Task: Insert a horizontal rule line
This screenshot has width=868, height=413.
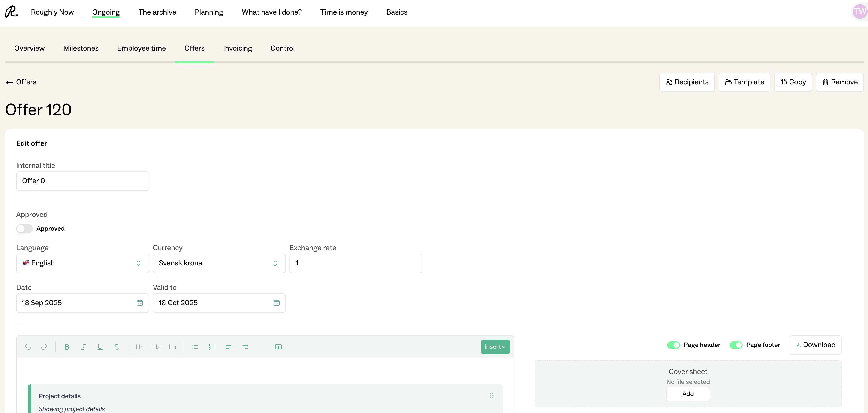Action: point(262,347)
